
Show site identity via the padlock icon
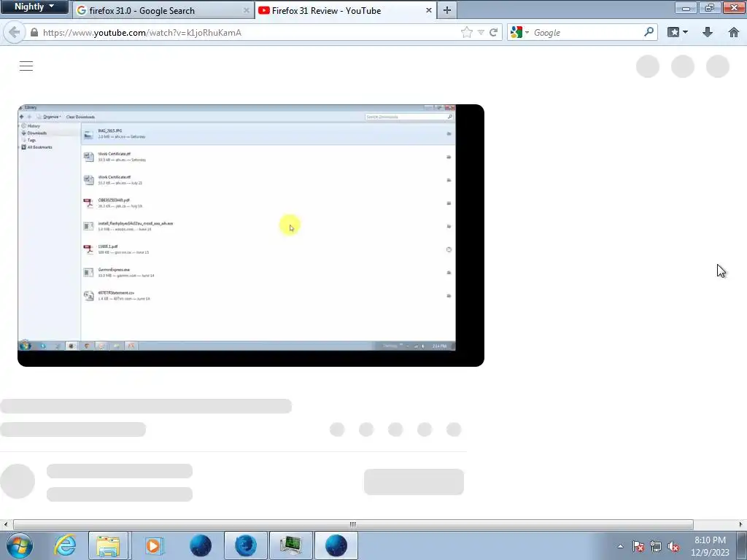34,32
